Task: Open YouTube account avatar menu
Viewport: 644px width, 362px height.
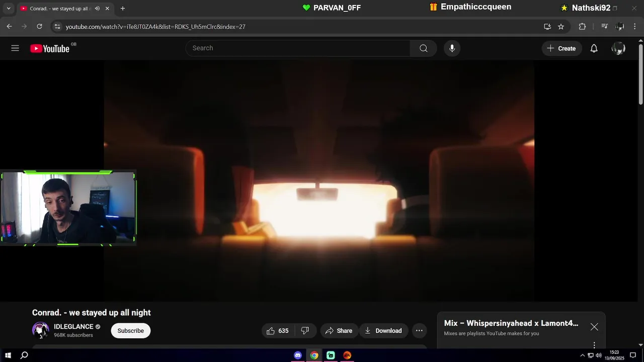Action: point(618,48)
